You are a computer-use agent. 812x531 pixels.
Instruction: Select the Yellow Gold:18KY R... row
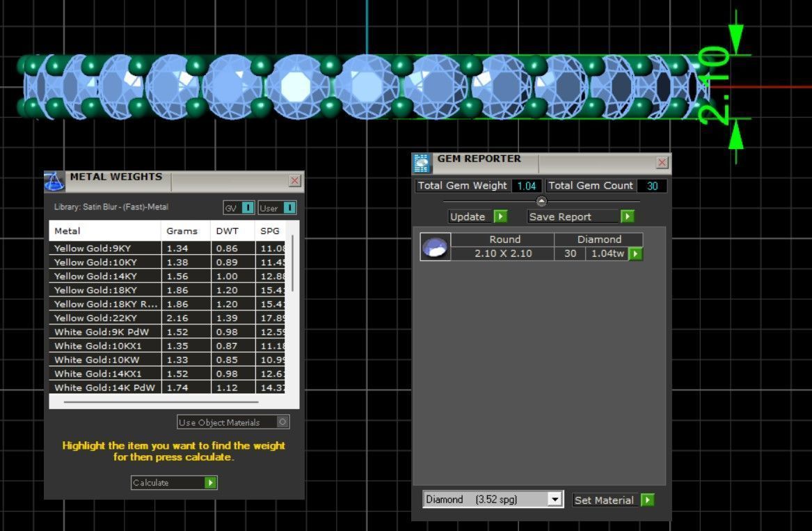pyautogui.click(x=167, y=304)
